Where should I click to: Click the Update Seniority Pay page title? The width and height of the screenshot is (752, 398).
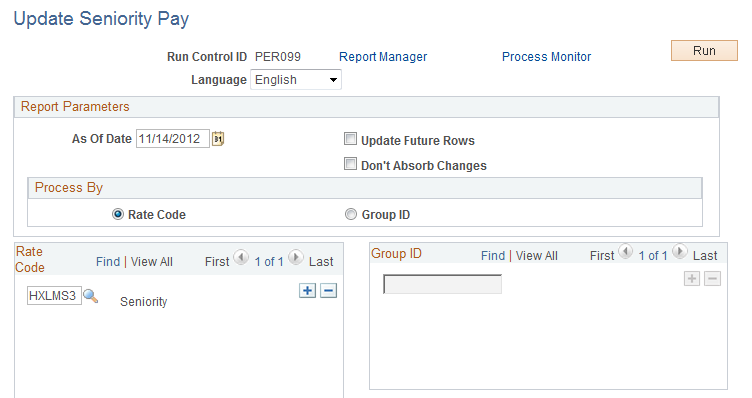[101, 19]
